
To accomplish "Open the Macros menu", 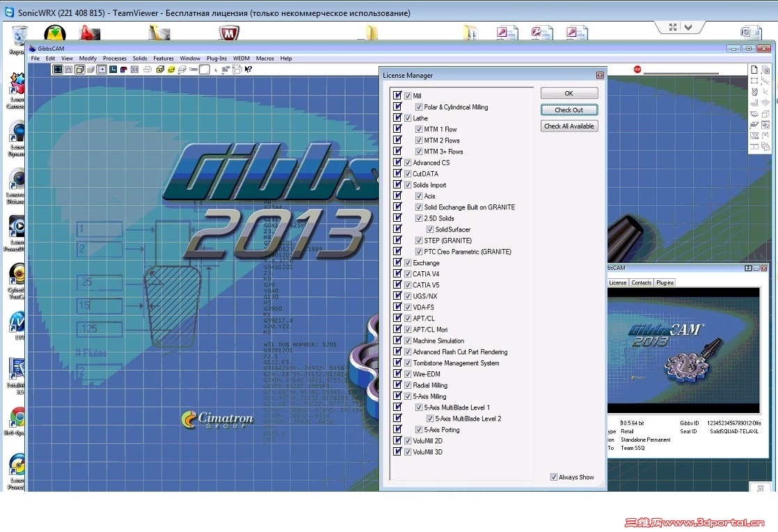I will coord(265,58).
